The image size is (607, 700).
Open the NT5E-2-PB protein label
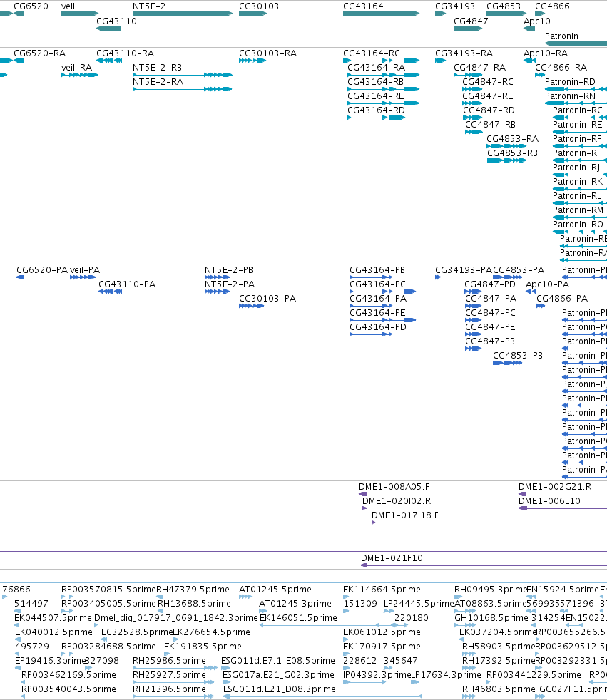tap(229, 270)
